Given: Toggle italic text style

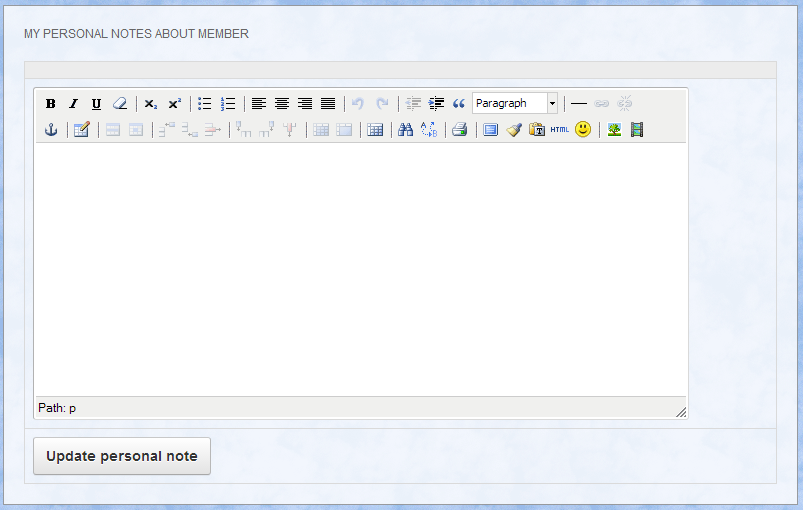Looking at the screenshot, I should 73,104.
